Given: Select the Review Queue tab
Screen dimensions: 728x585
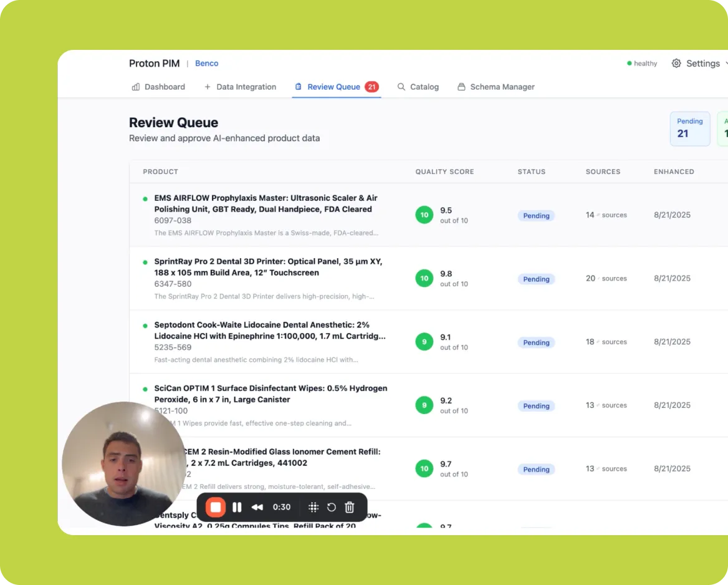Looking at the screenshot, I should (x=337, y=87).
